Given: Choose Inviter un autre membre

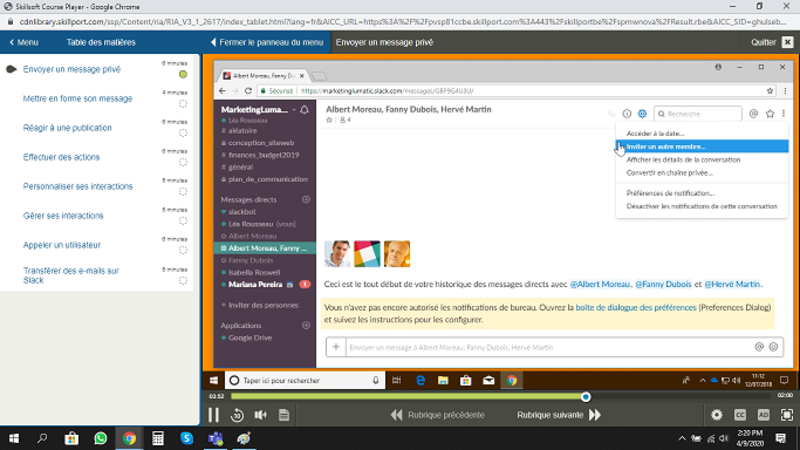Looking at the screenshot, I should pyautogui.click(x=702, y=146).
